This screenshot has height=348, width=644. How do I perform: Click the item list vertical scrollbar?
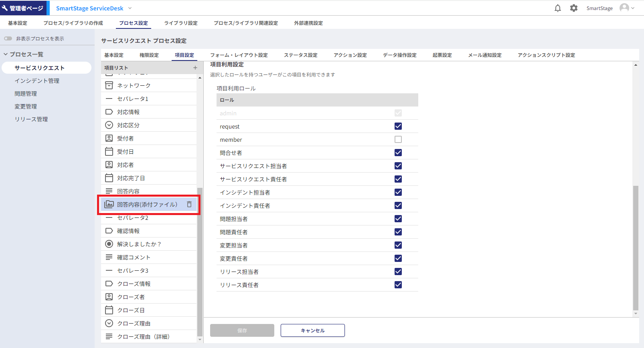point(200,260)
